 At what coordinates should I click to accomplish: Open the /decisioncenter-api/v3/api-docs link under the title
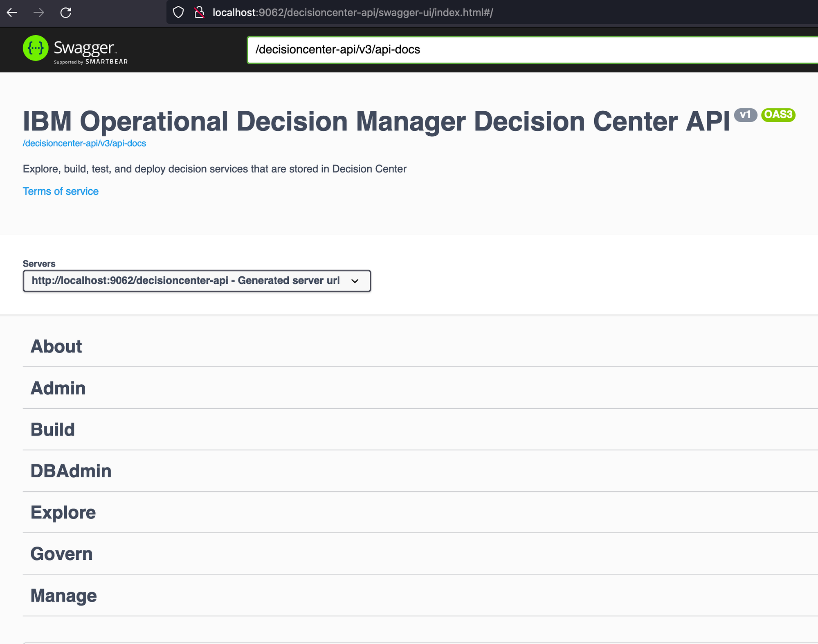click(84, 144)
